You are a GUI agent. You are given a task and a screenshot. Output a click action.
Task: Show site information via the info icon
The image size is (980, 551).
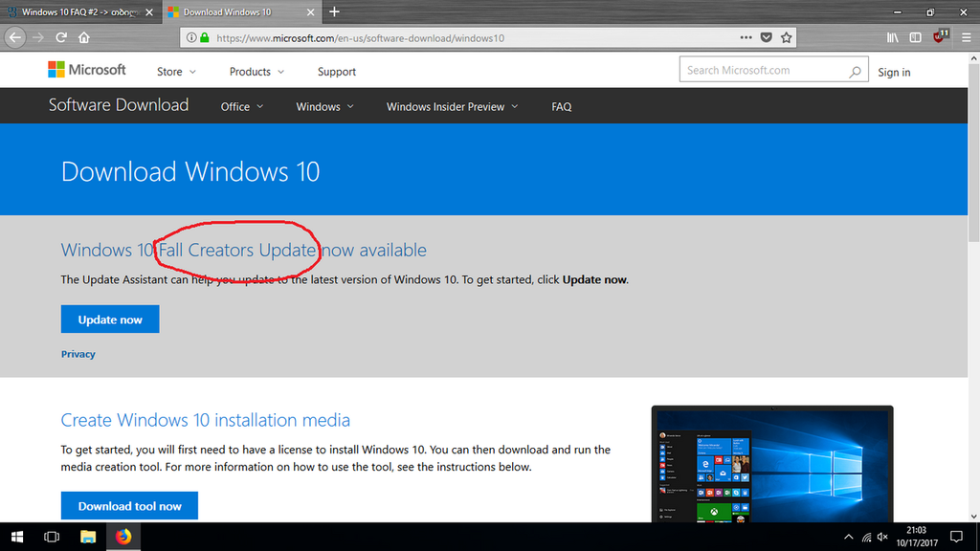pos(191,37)
